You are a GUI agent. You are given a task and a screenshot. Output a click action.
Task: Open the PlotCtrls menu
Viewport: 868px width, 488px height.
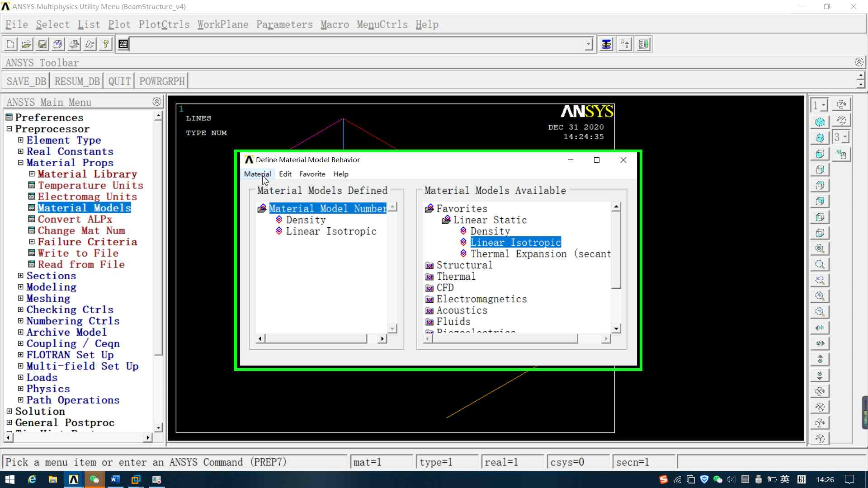tap(164, 24)
